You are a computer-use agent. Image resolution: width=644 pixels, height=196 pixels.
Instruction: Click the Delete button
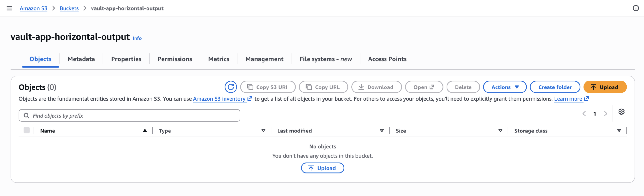pos(463,87)
